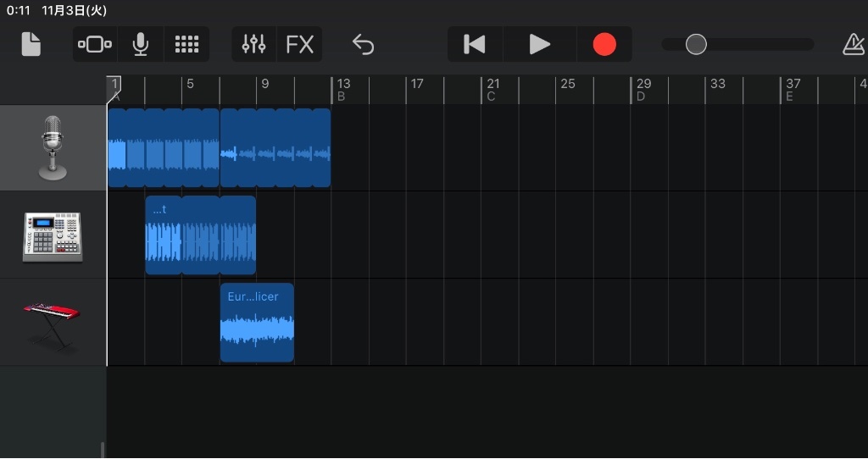Select the red keyboard track header
The height and width of the screenshot is (459, 868).
pos(53,322)
